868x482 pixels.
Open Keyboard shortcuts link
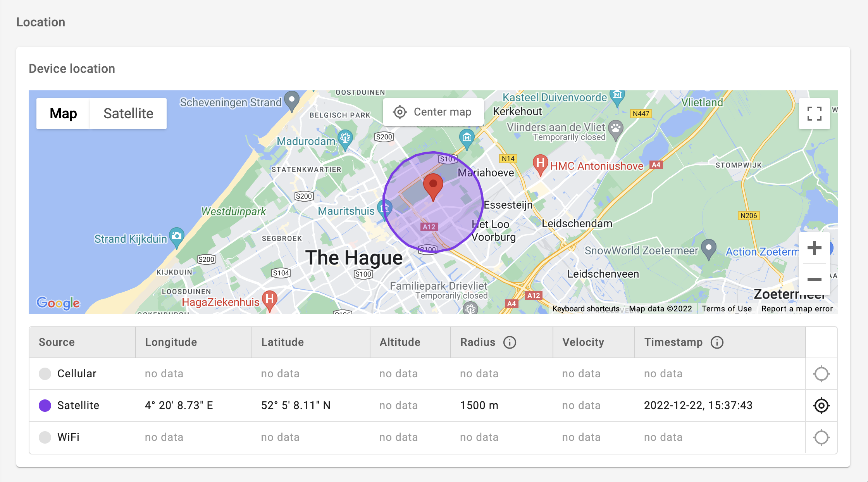coord(586,309)
